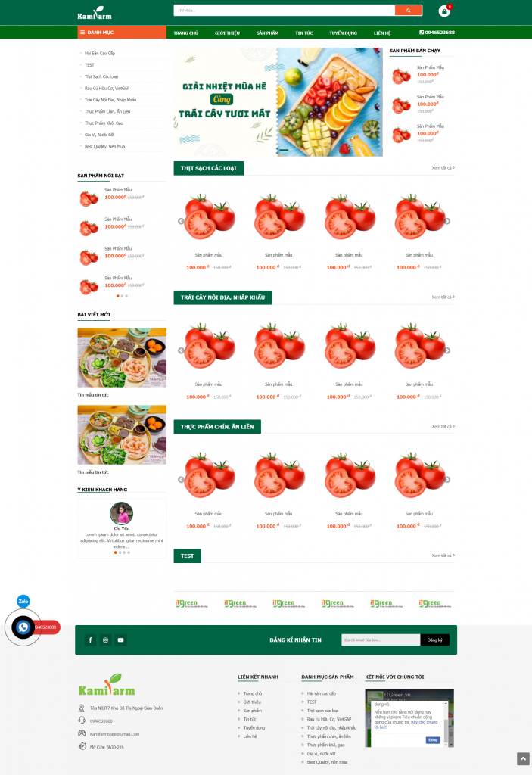Image resolution: width=532 pixels, height=775 pixels.
Task: Click the orange search magnifier button
Action: tap(409, 11)
